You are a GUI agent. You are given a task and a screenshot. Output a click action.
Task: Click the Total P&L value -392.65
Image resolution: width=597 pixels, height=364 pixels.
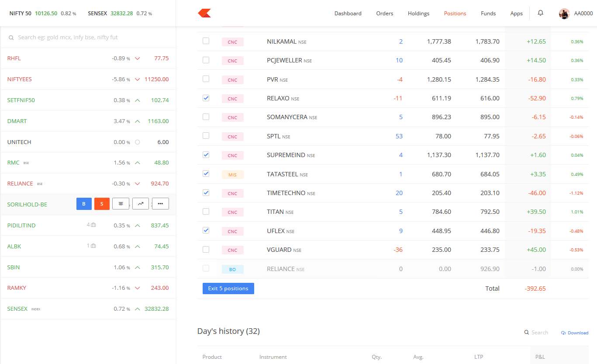tap(535, 288)
